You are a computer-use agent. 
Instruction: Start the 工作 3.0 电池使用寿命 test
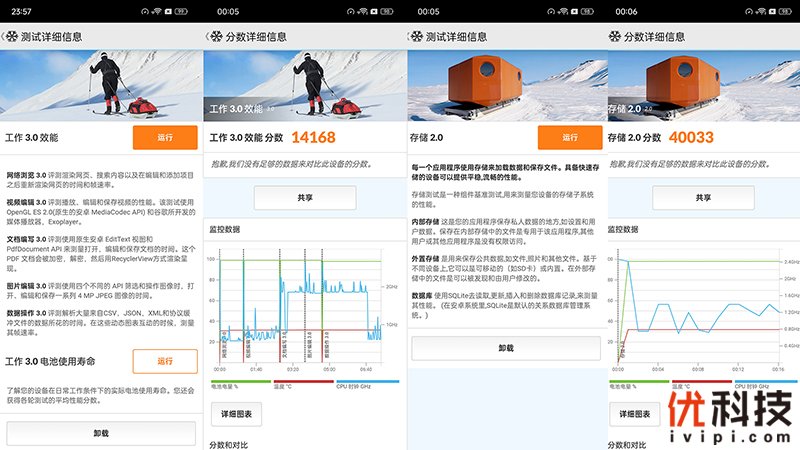pos(164,360)
